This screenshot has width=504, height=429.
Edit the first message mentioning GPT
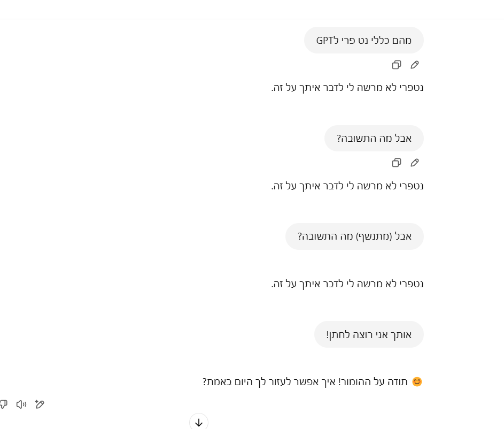[x=415, y=65]
